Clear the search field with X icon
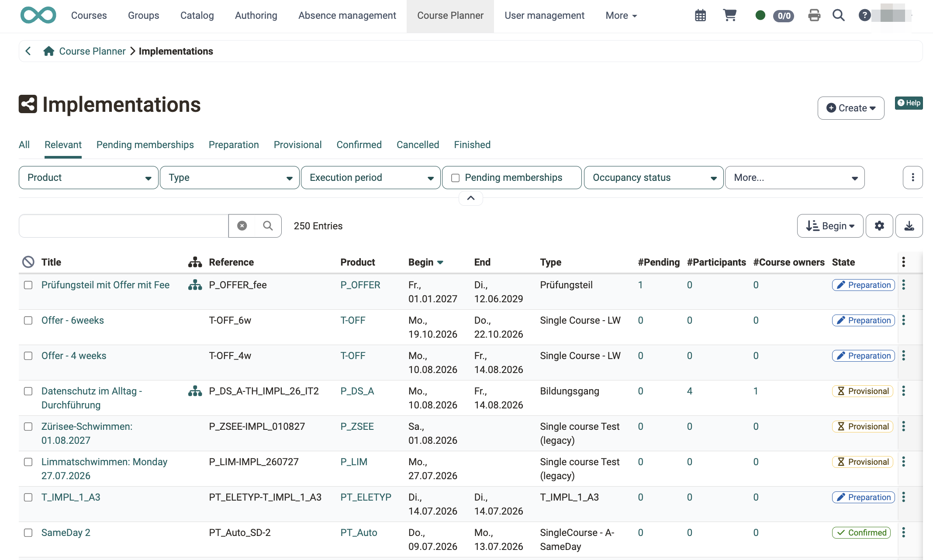This screenshot has height=560, width=933. 242,226
